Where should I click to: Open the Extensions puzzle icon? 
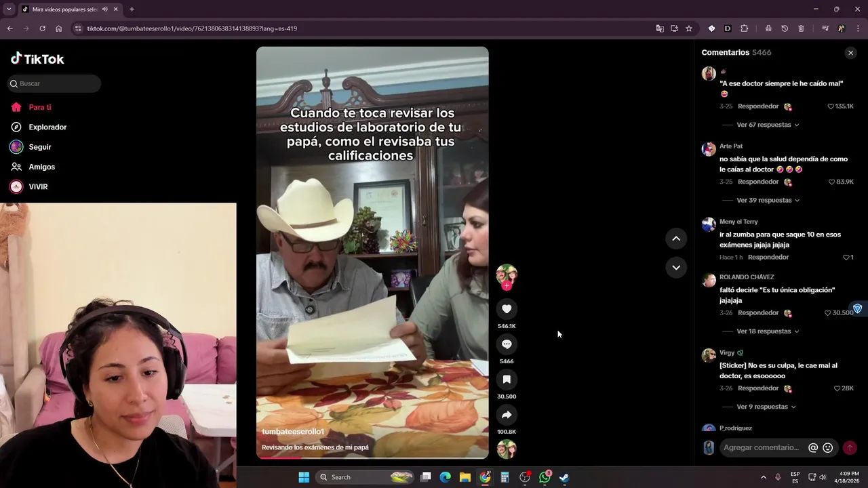pyautogui.click(x=744, y=28)
